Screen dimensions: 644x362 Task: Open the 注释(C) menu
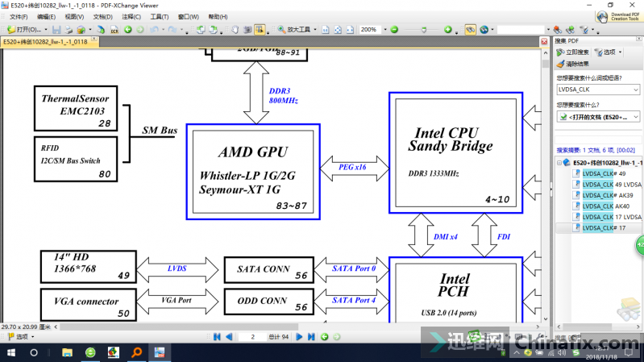(131, 17)
